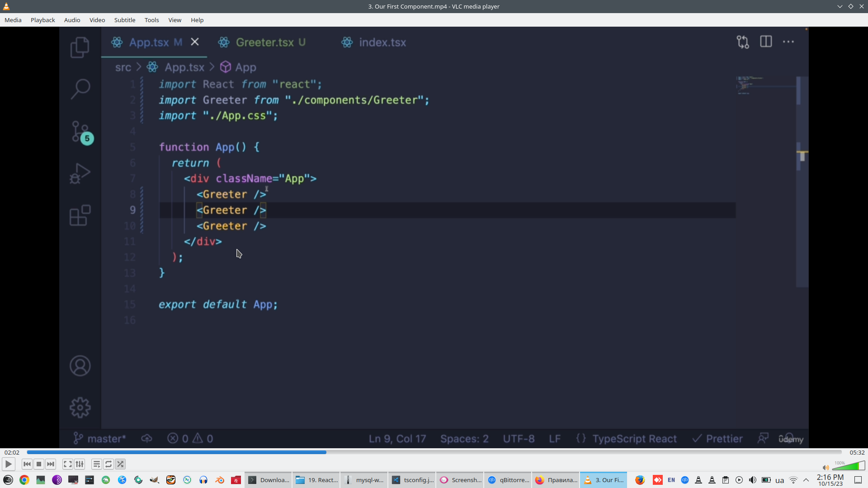Seek on the video progress bar
This screenshot has height=488, width=868.
tap(434, 452)
